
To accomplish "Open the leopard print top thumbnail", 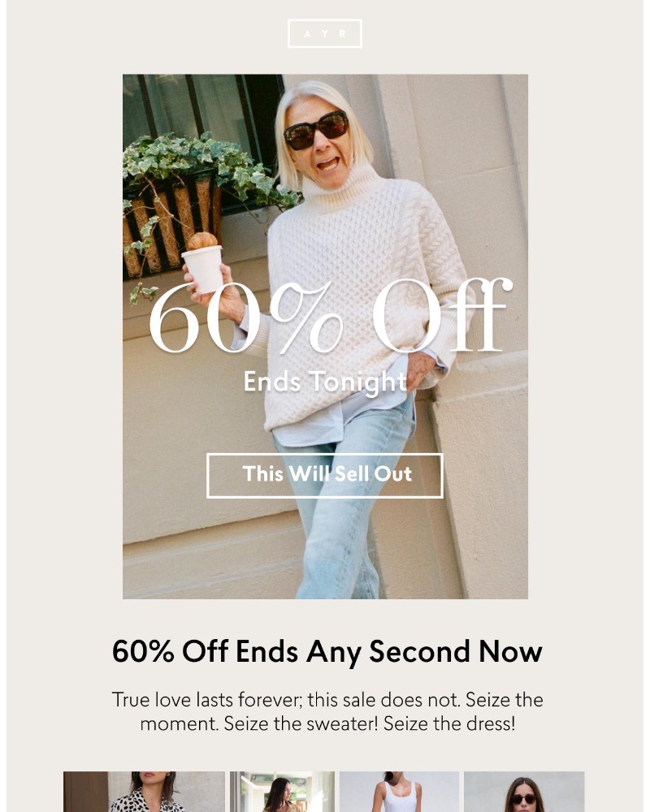I will [x=144, y=791].
